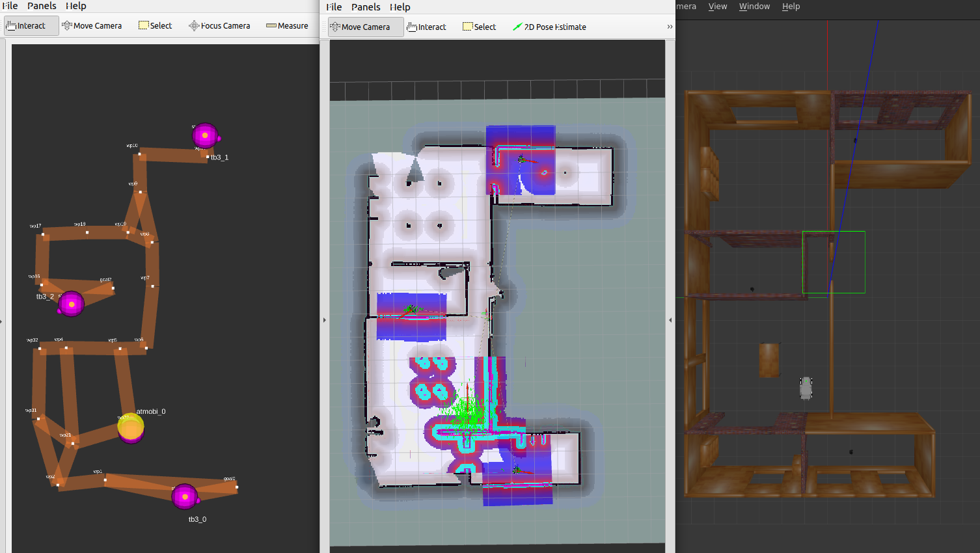Image resolution: width=980 pixels, height=553 pixels.
Task: Open the Window menu in Gazebo
Action: click(754, 7)
